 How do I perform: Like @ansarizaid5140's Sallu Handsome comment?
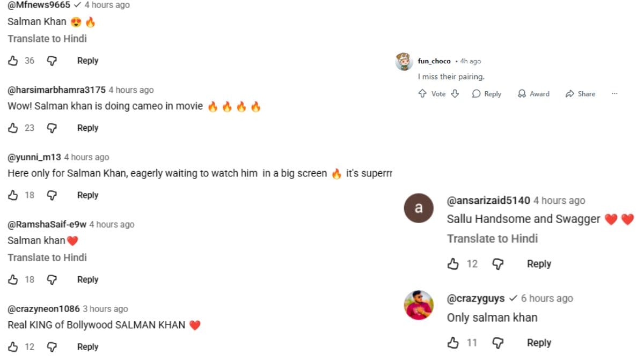tap(454, 264)
